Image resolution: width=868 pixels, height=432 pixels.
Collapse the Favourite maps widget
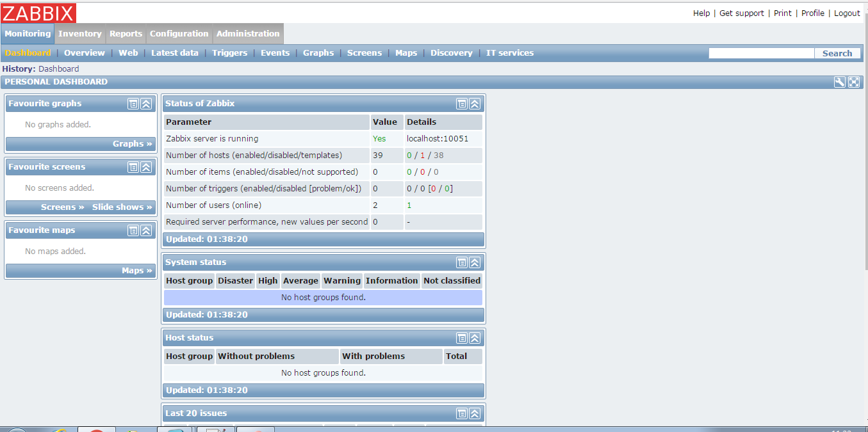[146, 230]
